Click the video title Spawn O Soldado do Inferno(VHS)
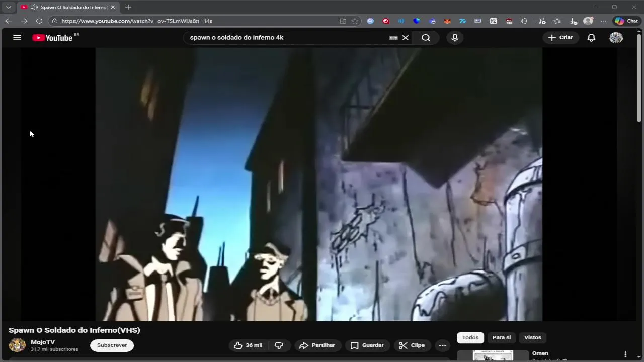Image resolution: width=644 pixels, height=362 pixels. tap(74, 330)
